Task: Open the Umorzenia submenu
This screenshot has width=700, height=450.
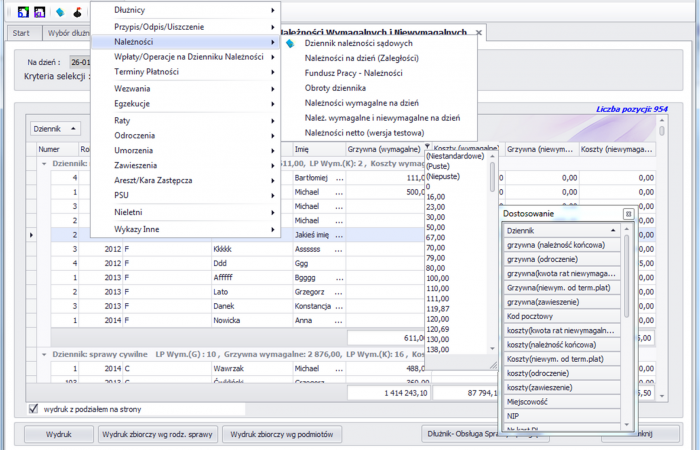Action: 185,150
